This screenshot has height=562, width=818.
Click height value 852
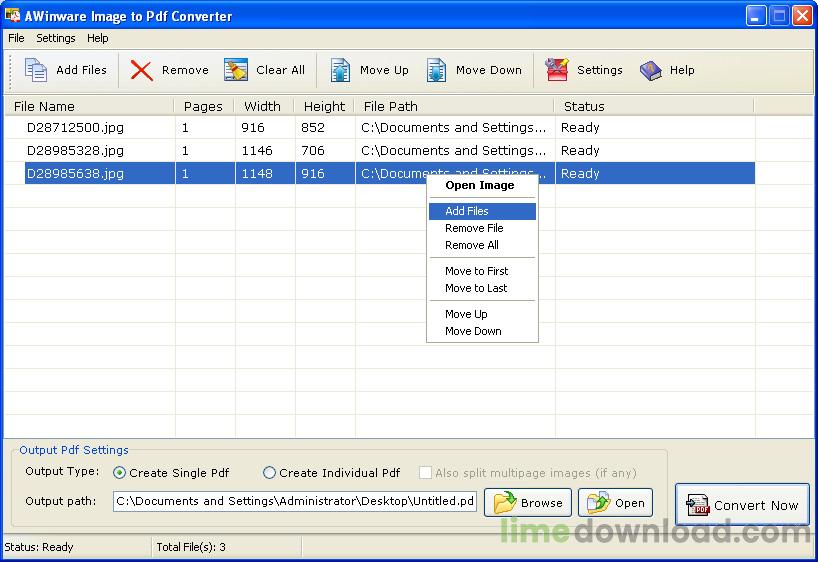(313, 127)
